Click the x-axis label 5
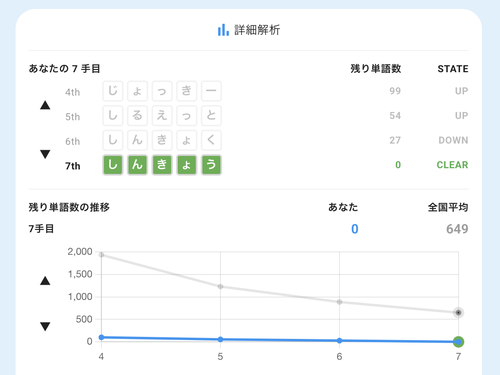The image size is (500, 375). [220, 357]
